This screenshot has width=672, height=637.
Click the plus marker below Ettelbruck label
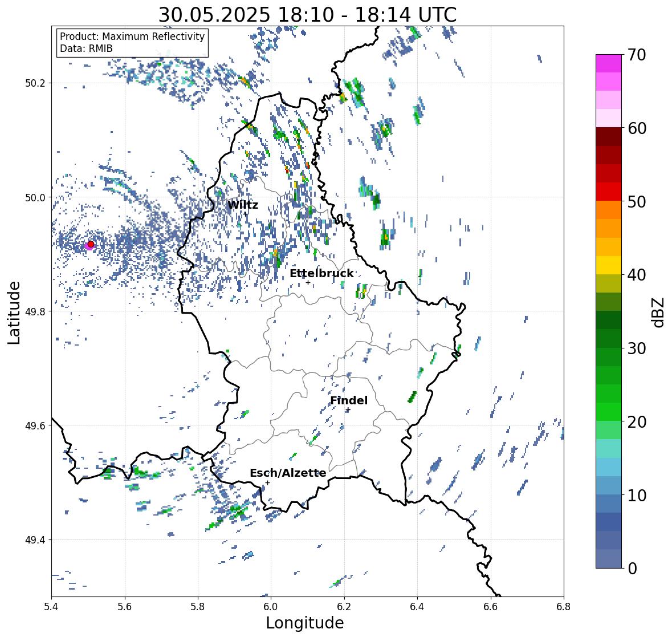pyautogui.click(x=308, y=282)
